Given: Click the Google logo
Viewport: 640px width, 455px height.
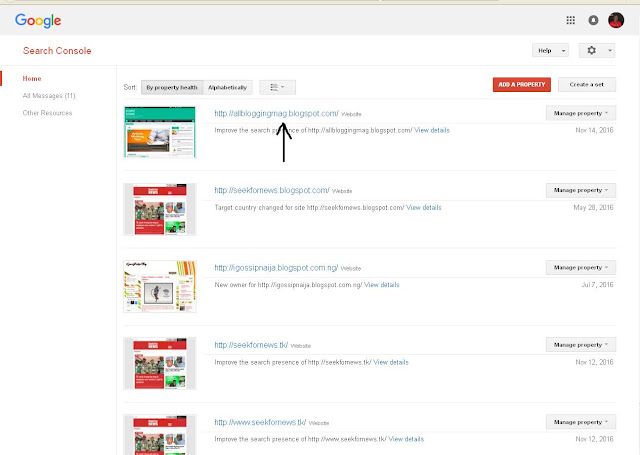Looking at the screenshot, I should [x=38, y=20].
